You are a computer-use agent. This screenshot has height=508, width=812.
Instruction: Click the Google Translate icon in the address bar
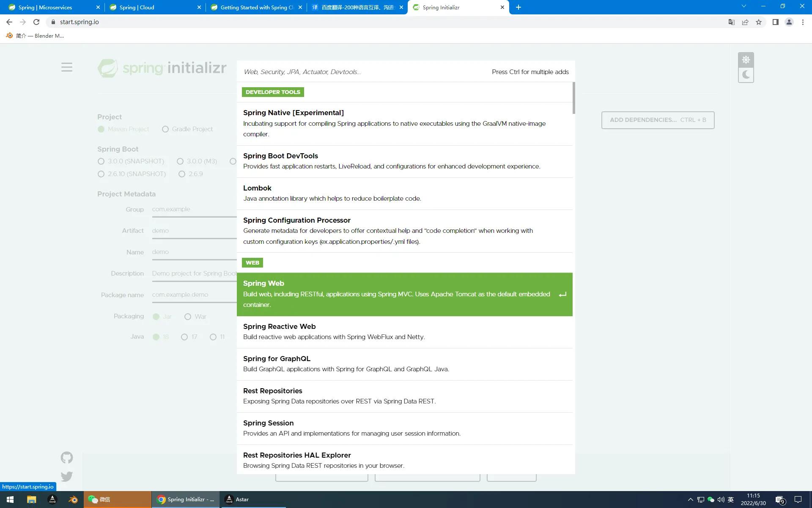(x=731, y=22)
